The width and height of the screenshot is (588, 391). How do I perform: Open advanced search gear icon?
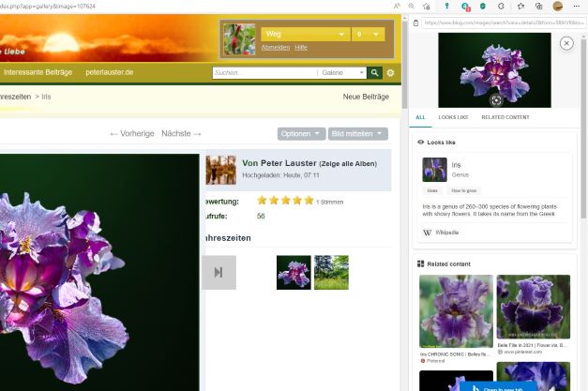391,72
